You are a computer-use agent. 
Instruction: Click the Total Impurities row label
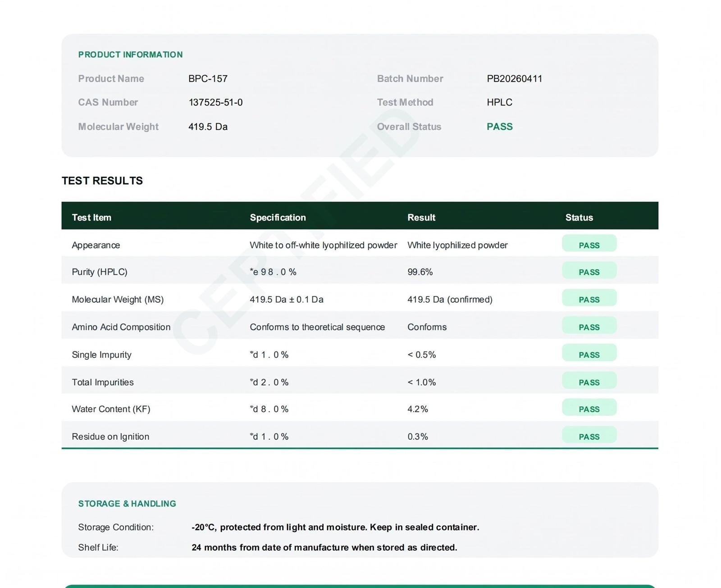coord(103,382)
